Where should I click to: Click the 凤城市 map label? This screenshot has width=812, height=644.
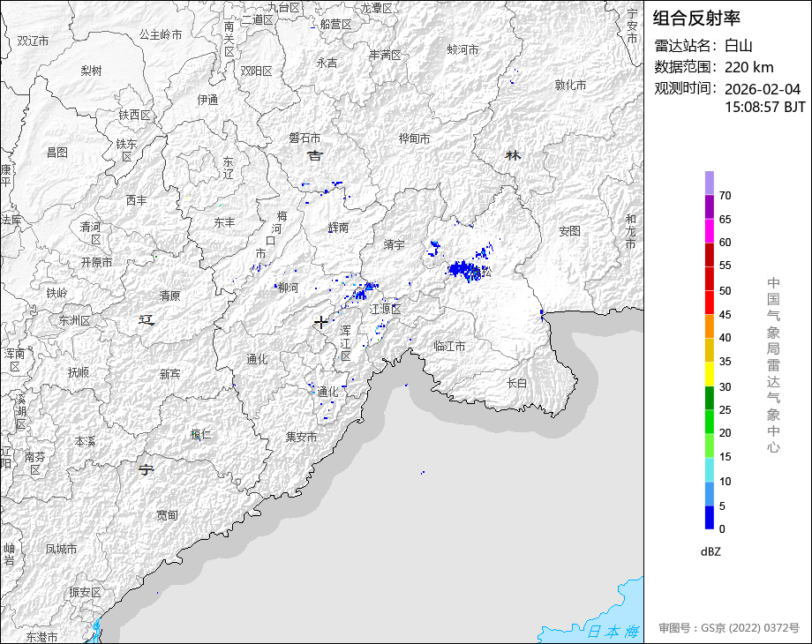click(x=61, y=548)
